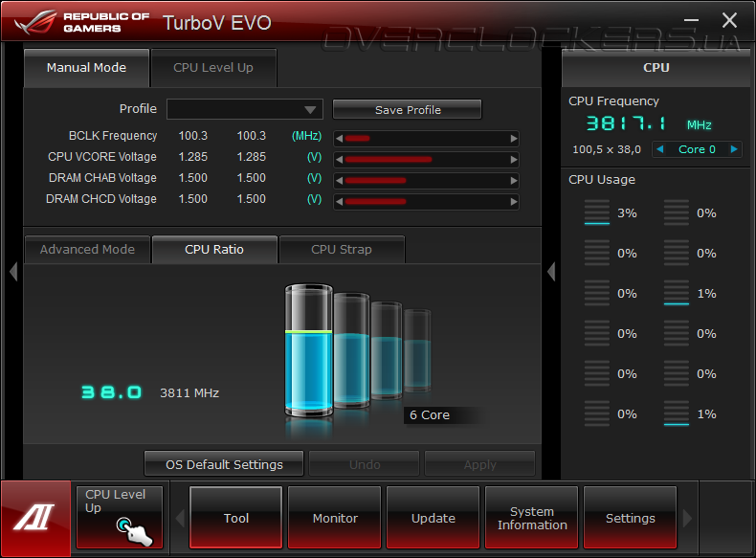The image size is (756, 558).
Task: Select the CPU Ratio tab
Action: [x=214, y=250]
